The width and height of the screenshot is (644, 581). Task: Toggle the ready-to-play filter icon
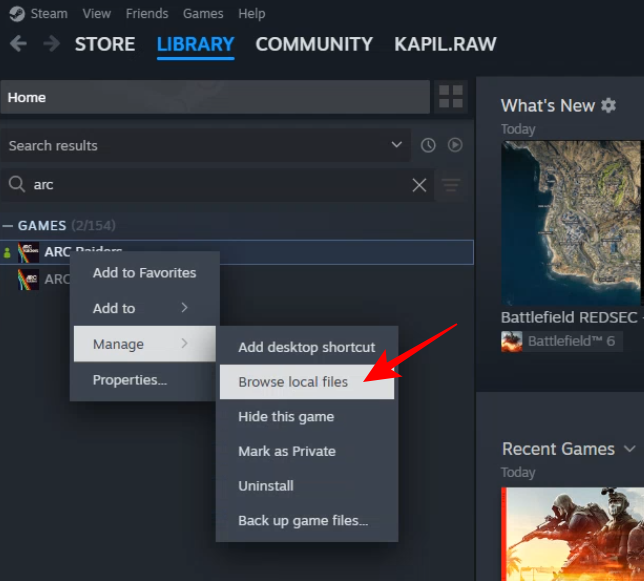[x=455, y=145]
